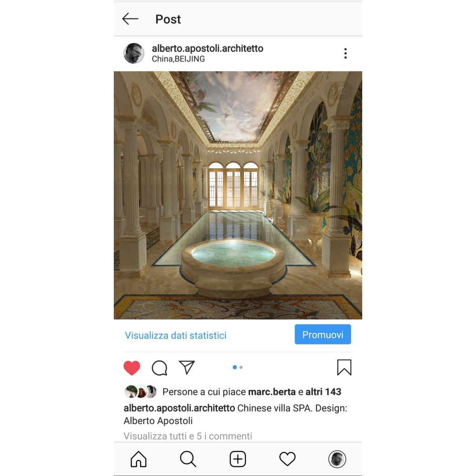Open Visualizza dati statistici link
This screenshot has height=476, width=476.
tap(175, 335)
